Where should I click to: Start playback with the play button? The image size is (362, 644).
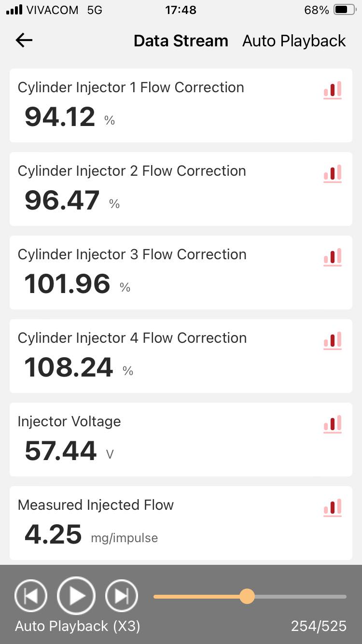76,596
